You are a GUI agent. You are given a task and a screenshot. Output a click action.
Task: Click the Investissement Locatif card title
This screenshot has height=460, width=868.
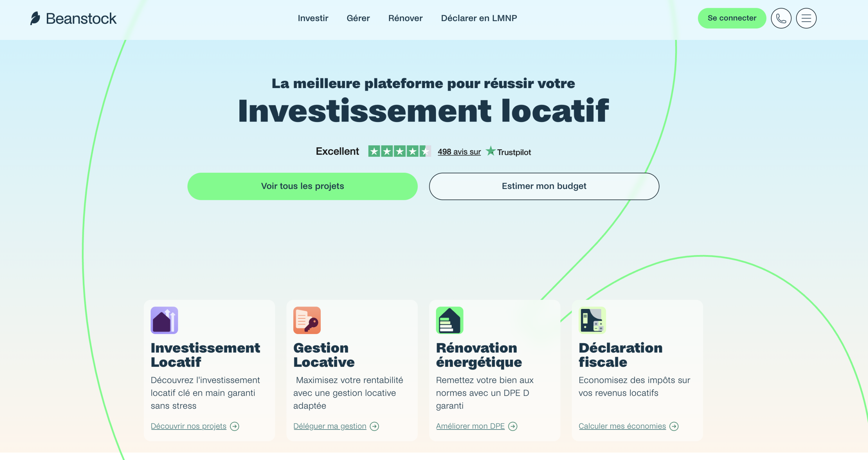pos(205,355)
